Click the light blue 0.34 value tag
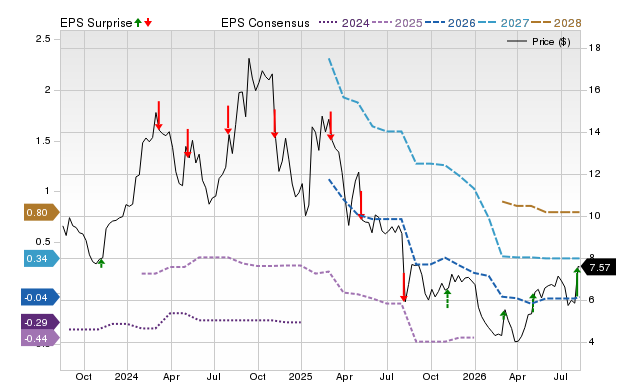 click(x=41, y=258)
